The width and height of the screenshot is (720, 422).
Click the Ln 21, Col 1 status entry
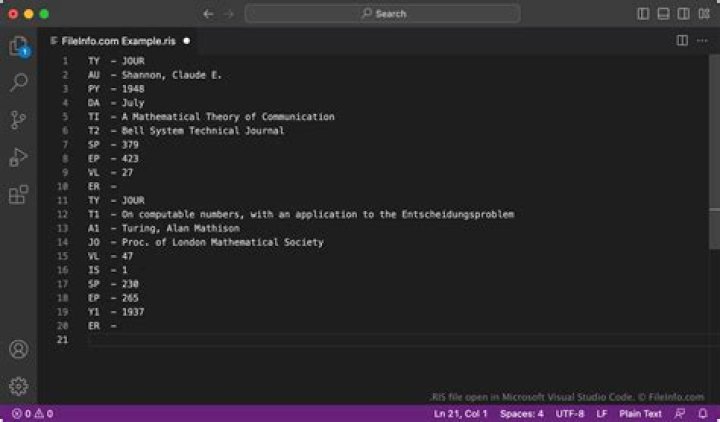point(461,414)
